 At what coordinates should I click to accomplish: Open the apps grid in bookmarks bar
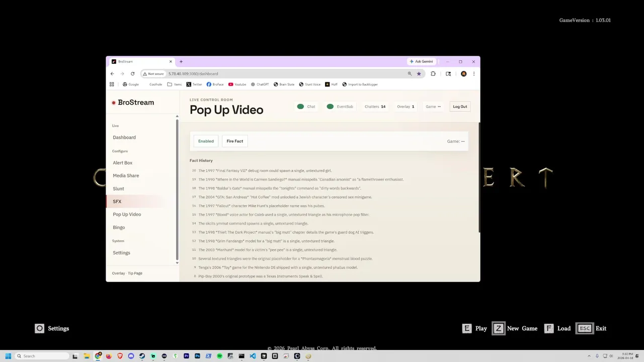tap(112, 84)
